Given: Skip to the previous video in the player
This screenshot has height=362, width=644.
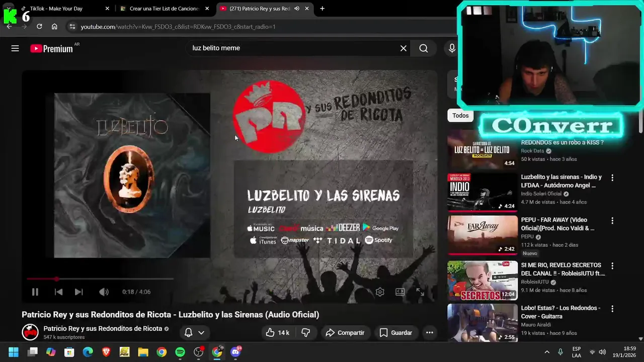Looking at the screenshot, I should tap(58, 292).
